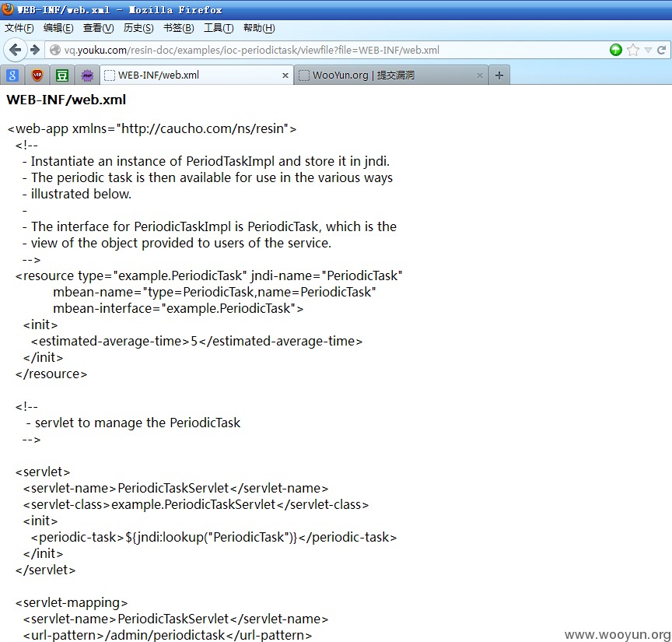Click the 'view of the object provided' comment line
672x642 pixels.
(x=177, y=243)
